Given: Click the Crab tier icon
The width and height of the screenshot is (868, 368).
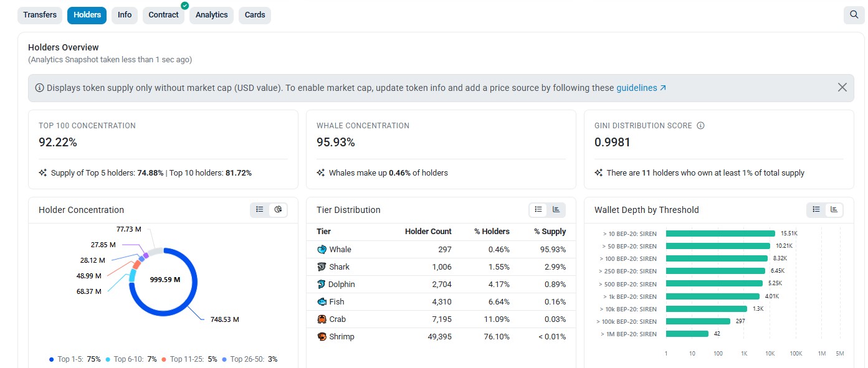Looking at the screenshot, I should tap(322, 319).
